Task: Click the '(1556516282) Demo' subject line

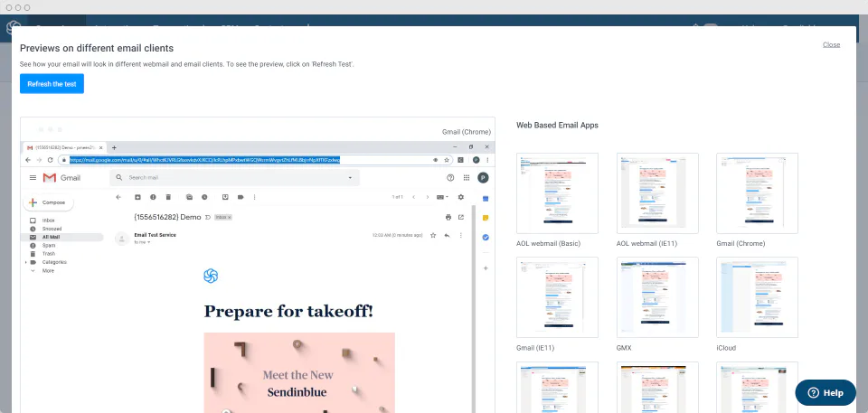Action: tap(167, 217)
